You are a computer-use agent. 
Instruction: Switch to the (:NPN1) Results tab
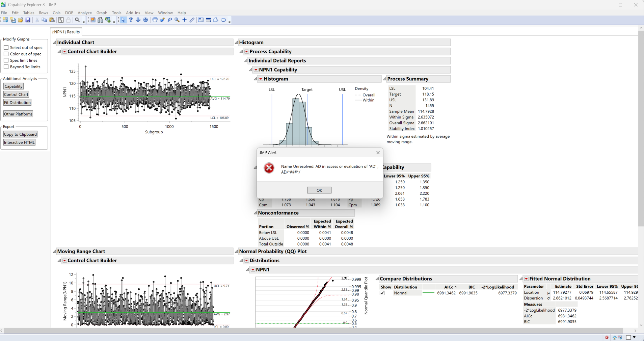pyautogui.click(x=66, y=31)
